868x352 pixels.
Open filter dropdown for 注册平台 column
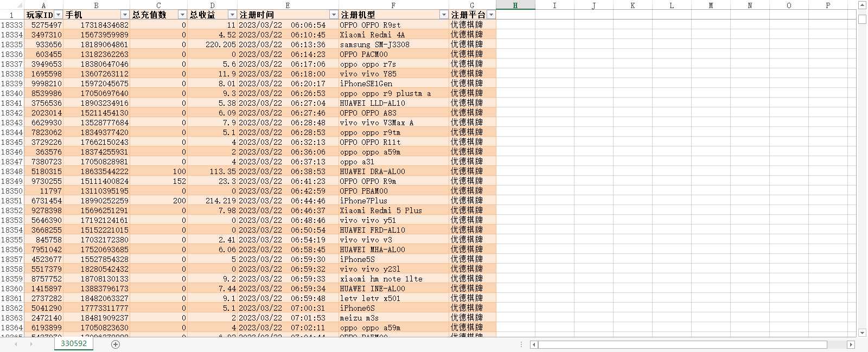pyautogui.click(x=491, y=15)
